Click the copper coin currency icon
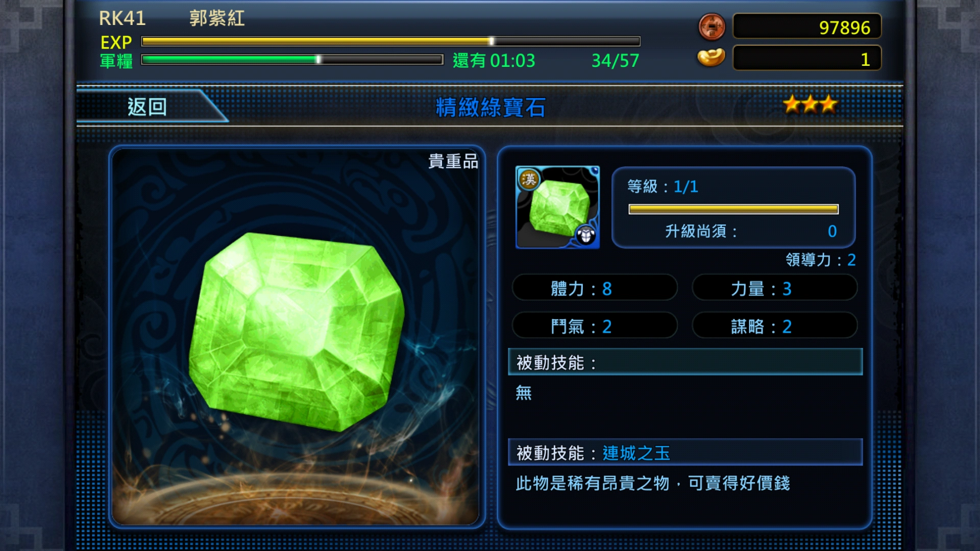980x551 pixels. click(712, 27)
